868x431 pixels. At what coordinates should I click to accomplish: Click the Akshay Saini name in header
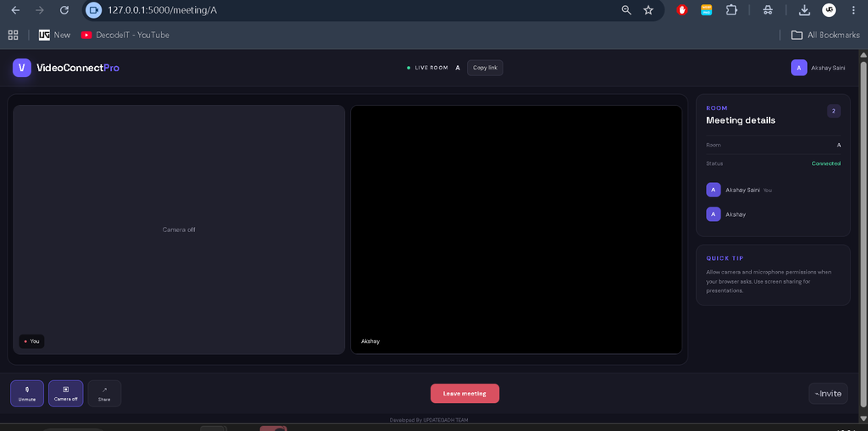pos(828,68)
